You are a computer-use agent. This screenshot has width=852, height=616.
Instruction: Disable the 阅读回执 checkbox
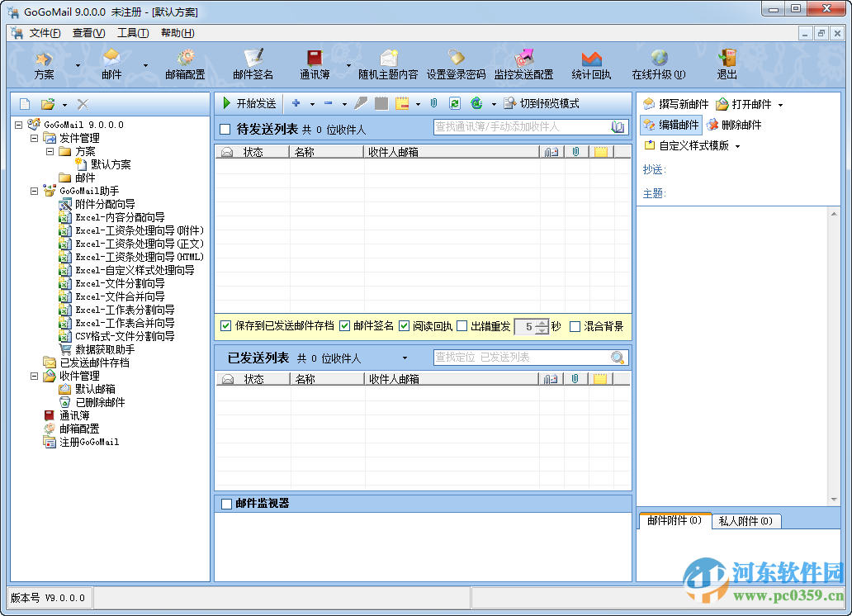404,325
